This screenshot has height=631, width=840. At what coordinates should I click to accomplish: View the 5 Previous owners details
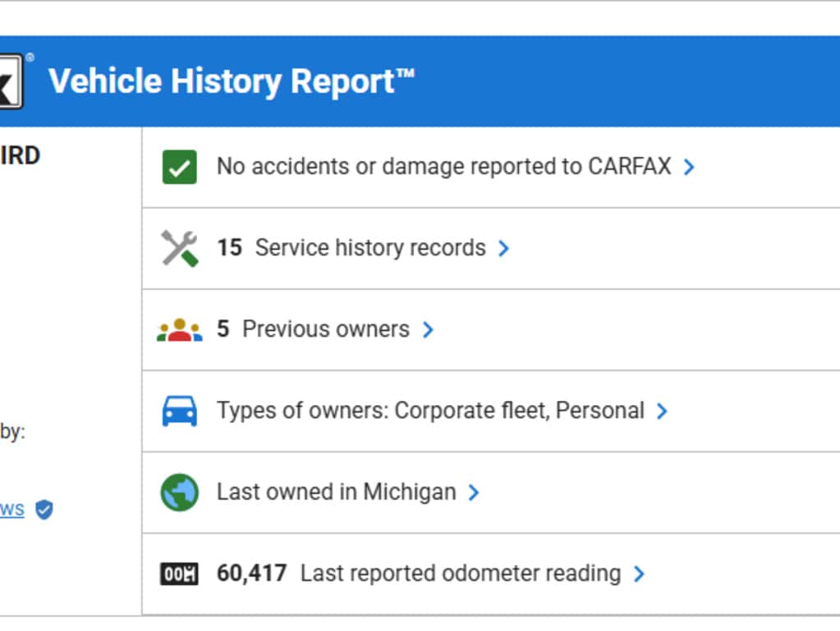[313, 329]
